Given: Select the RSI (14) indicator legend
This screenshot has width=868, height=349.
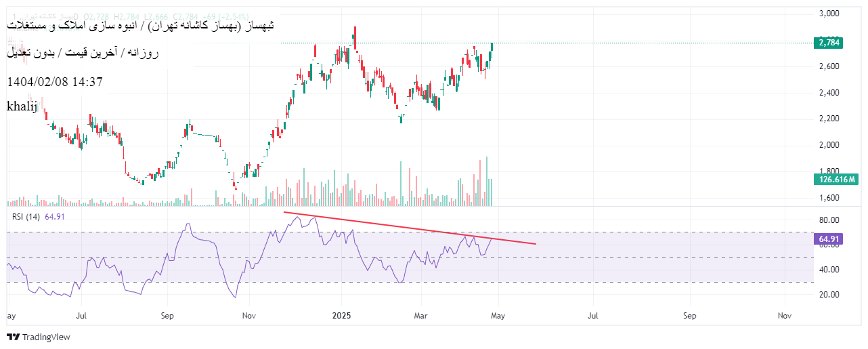Looking at the screenshot, I should 27,216.
